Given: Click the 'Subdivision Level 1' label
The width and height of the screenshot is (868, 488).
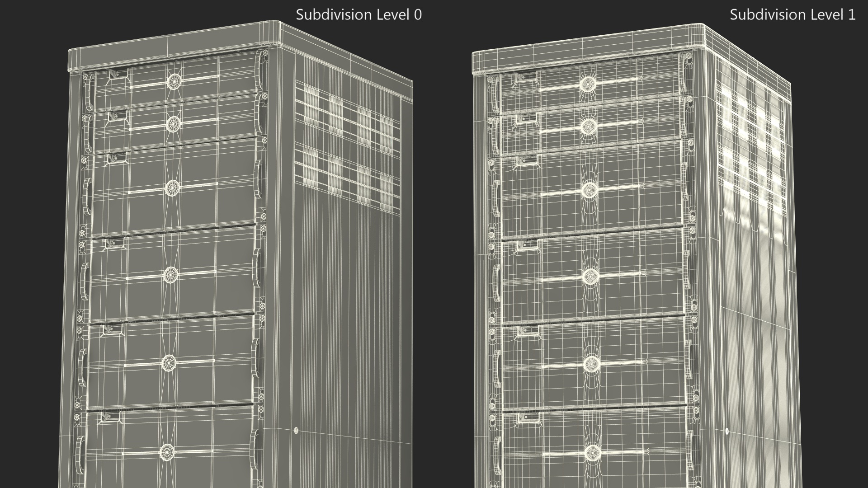Looking at the screenshot, I should point(793,14).
